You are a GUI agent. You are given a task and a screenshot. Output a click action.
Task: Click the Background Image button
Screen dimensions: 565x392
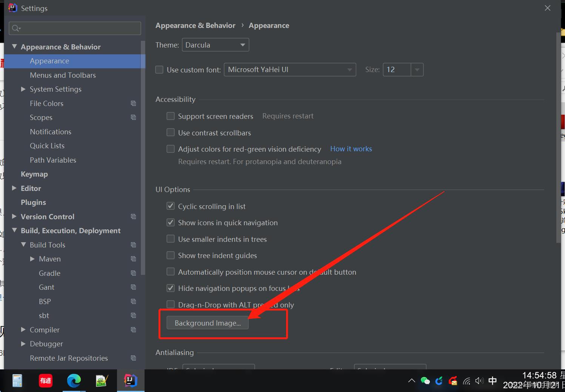tap(207, 323)
